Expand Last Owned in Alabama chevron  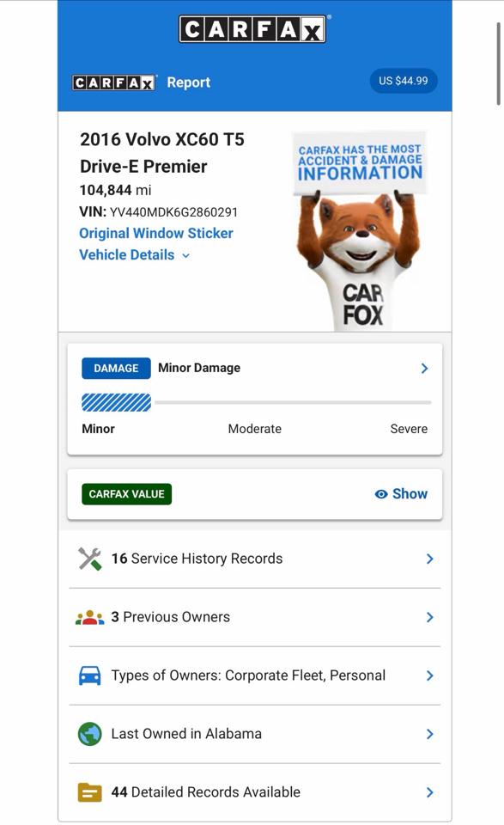pyautogui.click(x=430, y=734)
